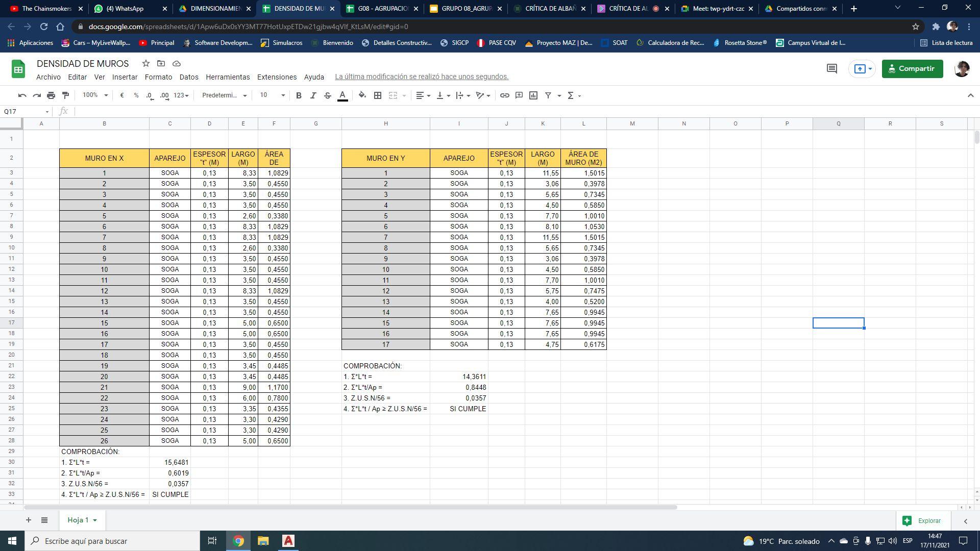Click the borders icon in toolbar
980x551 pixels.
[378, 95]
